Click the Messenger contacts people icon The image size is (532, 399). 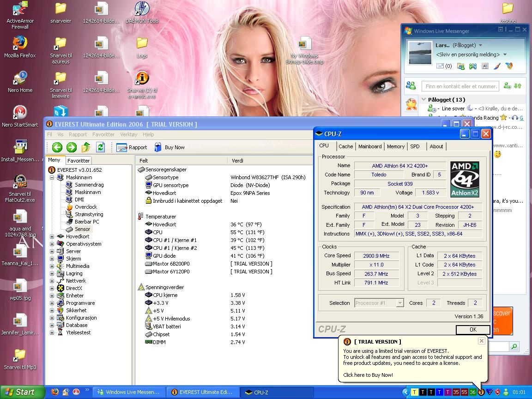coord(411,85)
